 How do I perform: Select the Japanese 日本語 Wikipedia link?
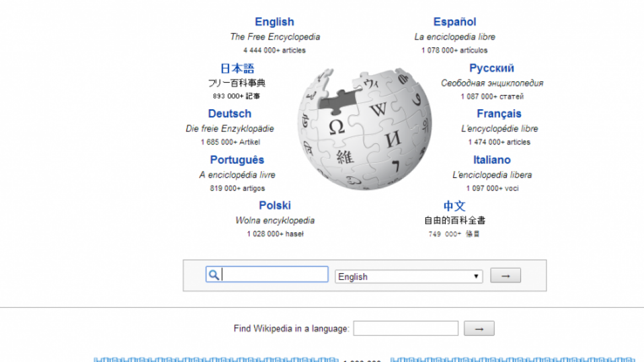(237, 68)
